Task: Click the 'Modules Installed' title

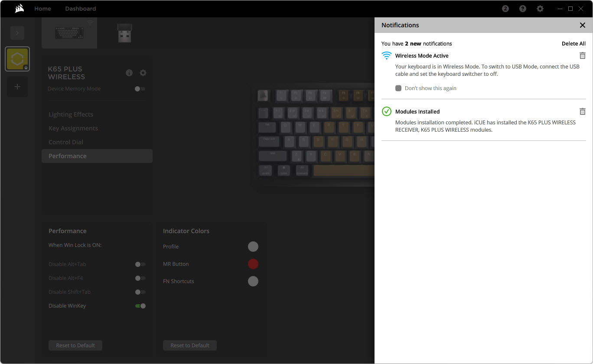Action: (417, 112)
